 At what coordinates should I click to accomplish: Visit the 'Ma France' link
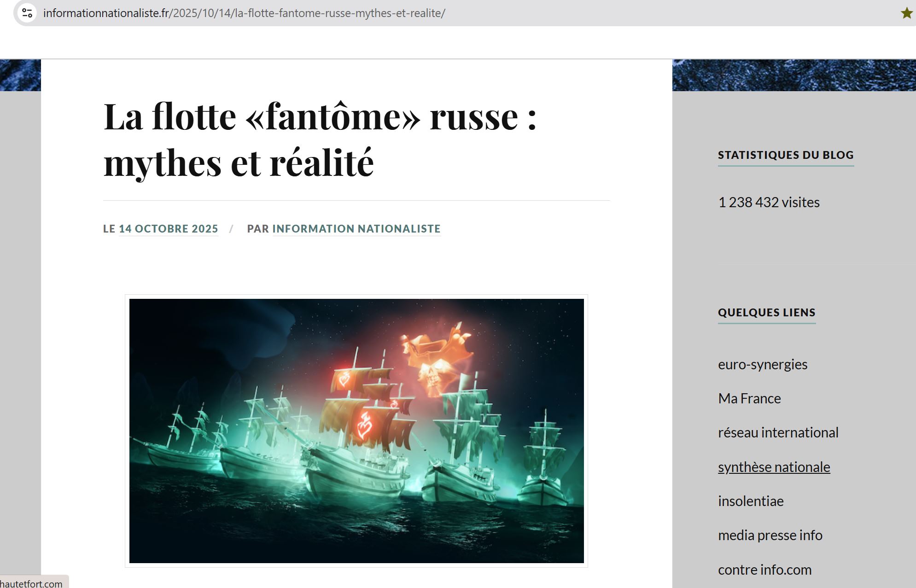[x=749, y=398]
